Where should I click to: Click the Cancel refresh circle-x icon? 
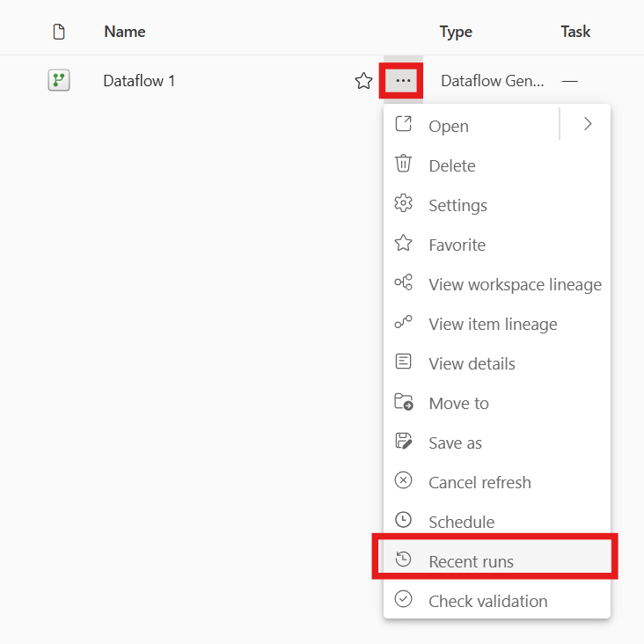coord(403,481)
